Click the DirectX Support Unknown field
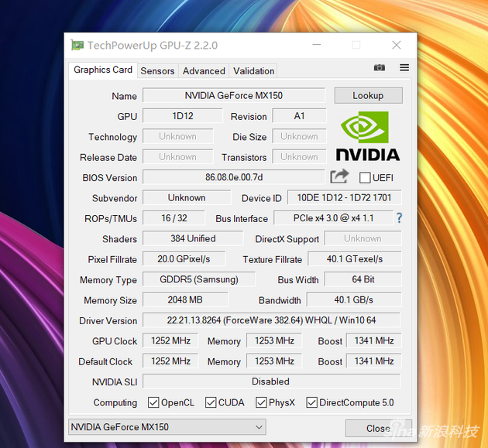 [x=363, y=238]
